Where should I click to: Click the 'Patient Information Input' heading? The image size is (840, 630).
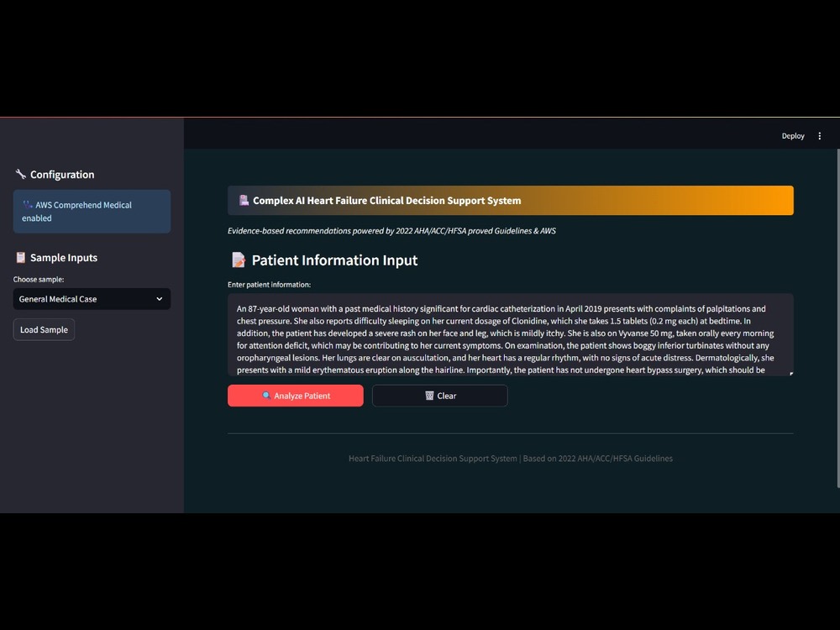[x=334, y=260]
